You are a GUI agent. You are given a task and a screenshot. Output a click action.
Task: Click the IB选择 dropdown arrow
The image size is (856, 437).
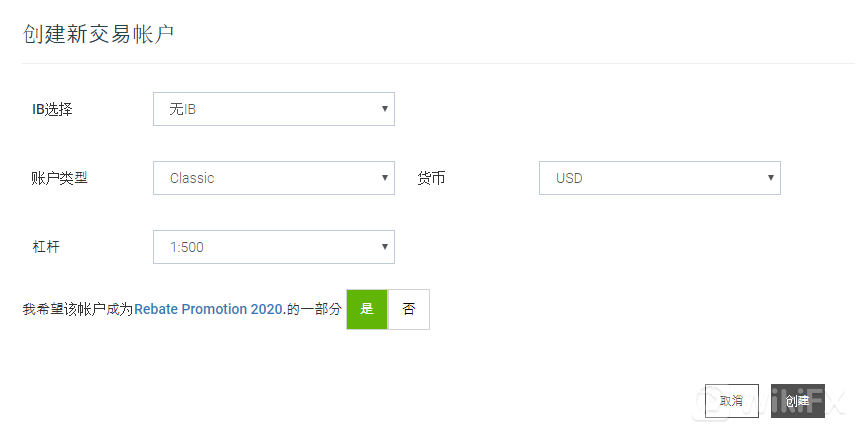click(x=384, y=109)
